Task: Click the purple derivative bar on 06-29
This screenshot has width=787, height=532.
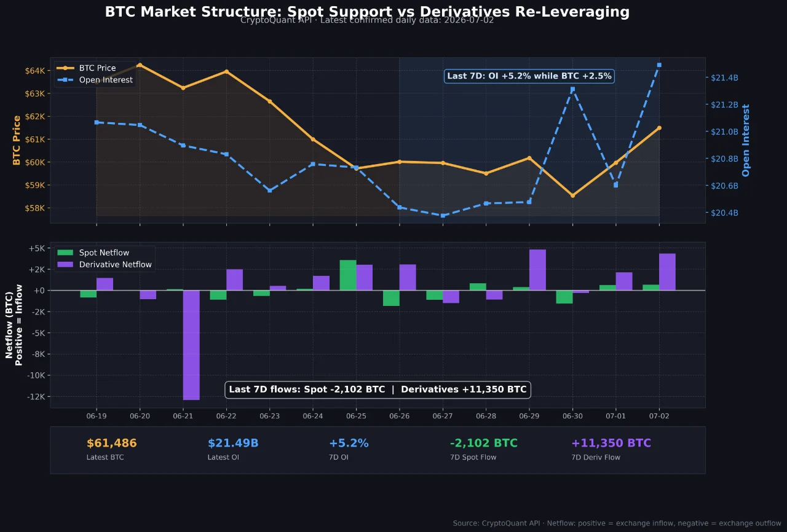Action: [537, 270]
